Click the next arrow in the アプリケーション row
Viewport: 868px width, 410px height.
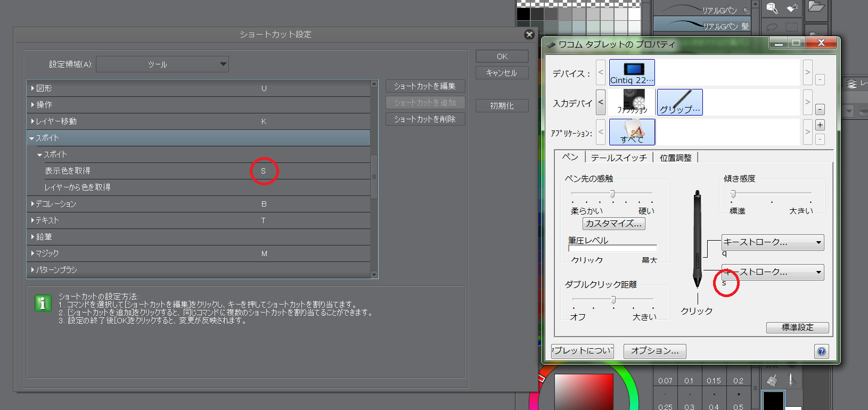tap(808, 132)
